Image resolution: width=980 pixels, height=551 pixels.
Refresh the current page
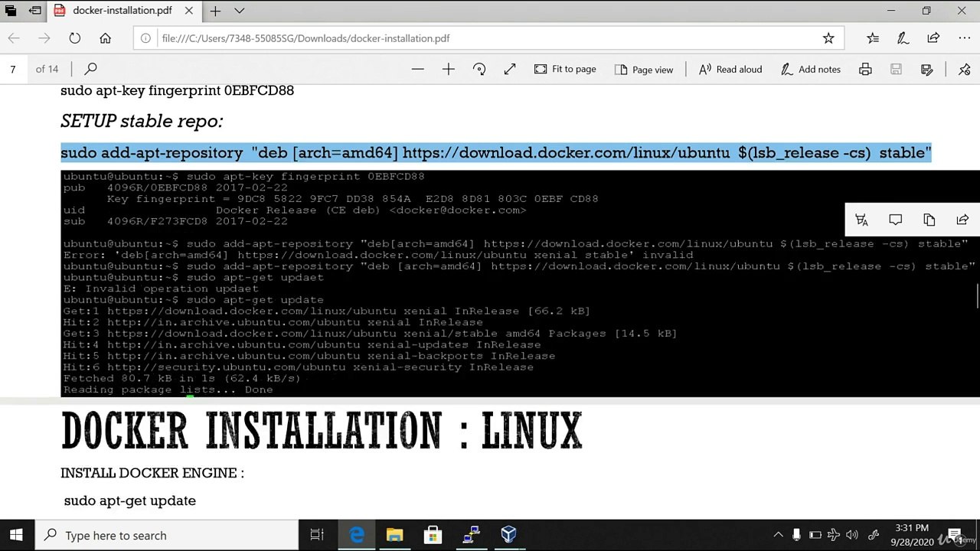74,38
